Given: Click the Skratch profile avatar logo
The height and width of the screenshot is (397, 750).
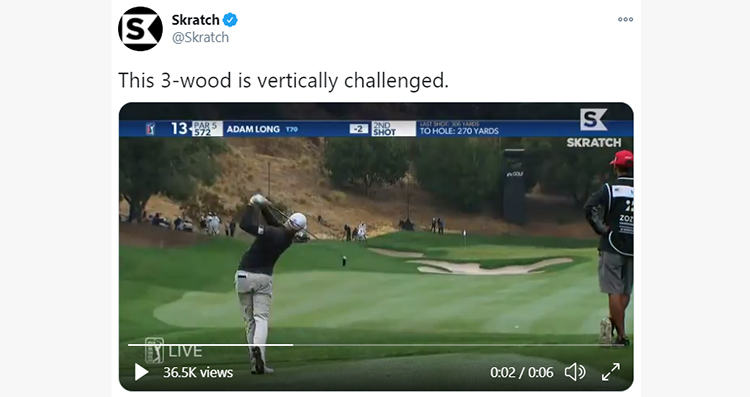Looking at the screenshot, I should coord(140,29).
